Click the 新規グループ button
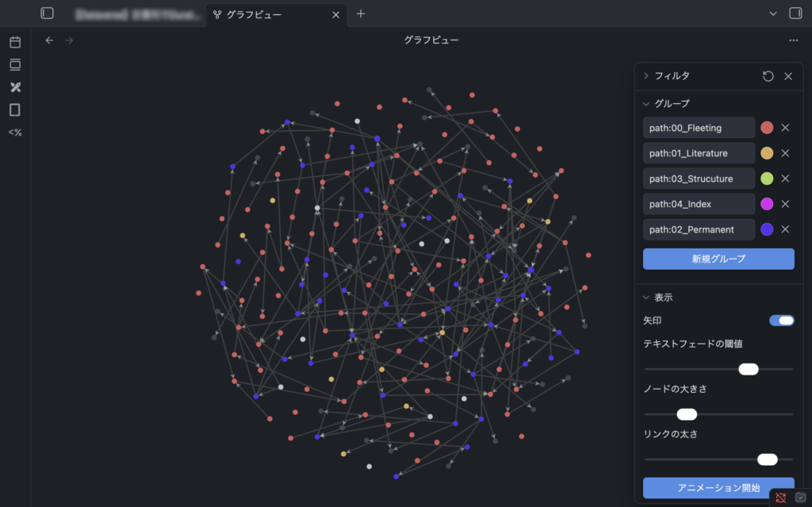 pyautogui.click(x=718, y=259)
